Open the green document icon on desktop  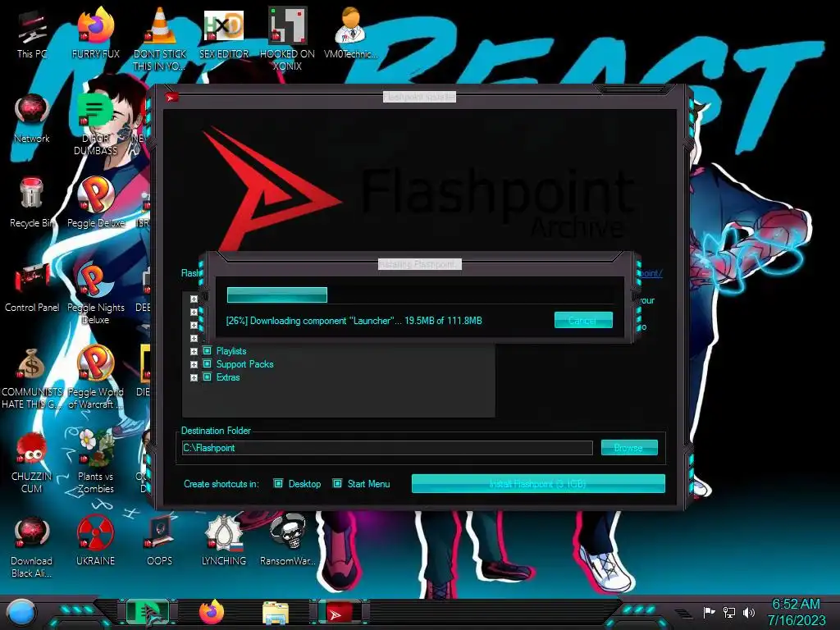95,125
